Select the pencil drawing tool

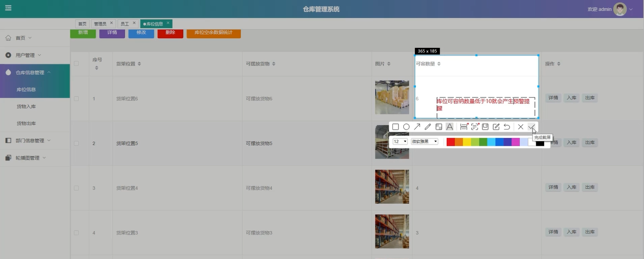(x=428, y=127)
